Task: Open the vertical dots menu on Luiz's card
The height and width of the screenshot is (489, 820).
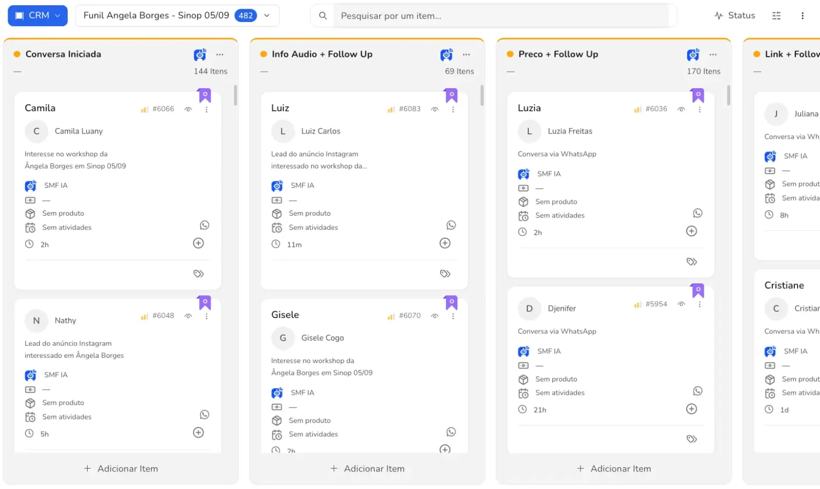Action: point(453,109)
